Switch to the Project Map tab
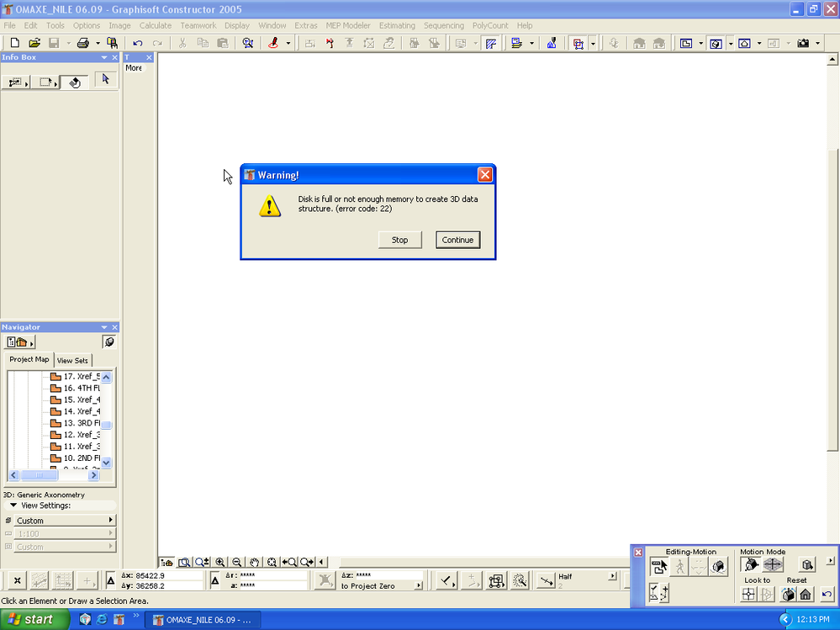 point(29,359)
